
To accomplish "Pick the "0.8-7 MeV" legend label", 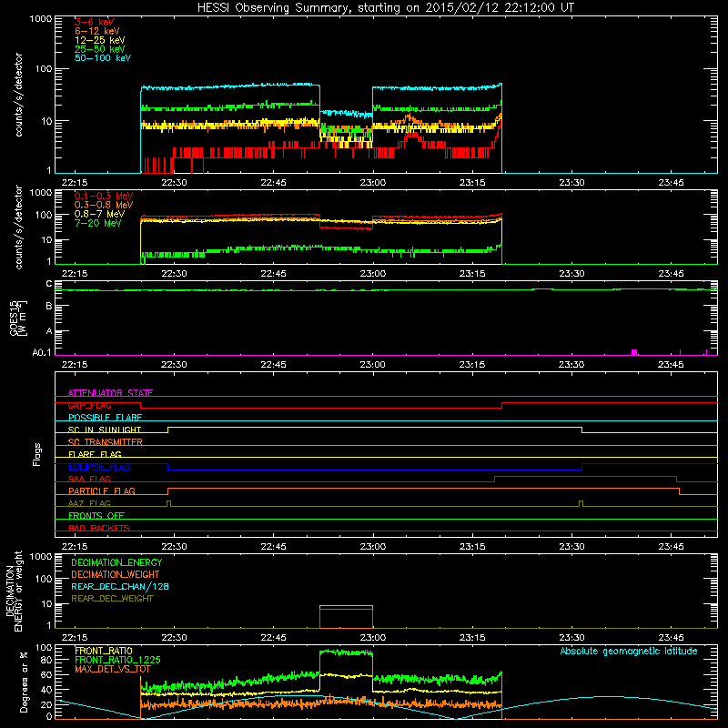I will [x=100, y=214].
